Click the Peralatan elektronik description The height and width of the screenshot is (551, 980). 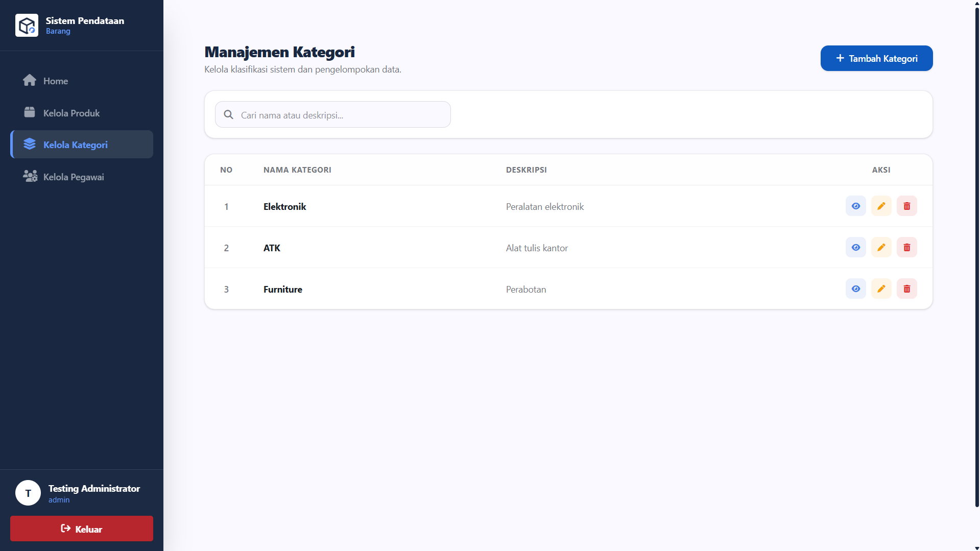click(545, 206)
